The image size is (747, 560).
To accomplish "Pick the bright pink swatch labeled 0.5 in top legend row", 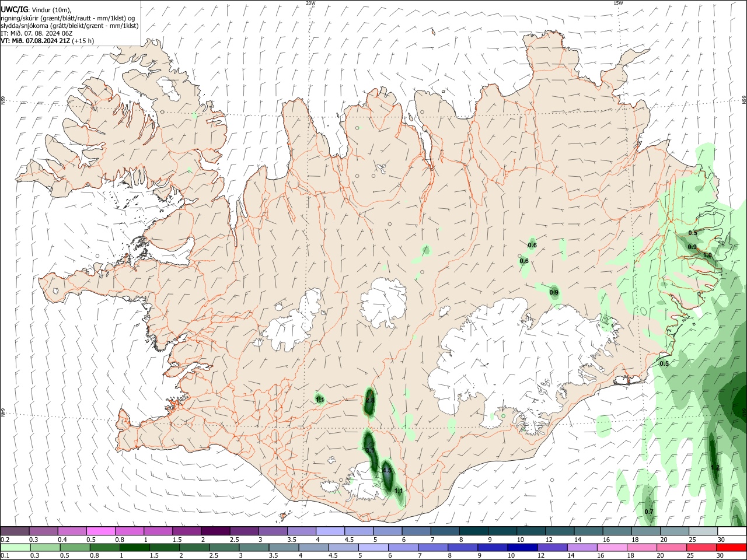I will click(100, 531).
